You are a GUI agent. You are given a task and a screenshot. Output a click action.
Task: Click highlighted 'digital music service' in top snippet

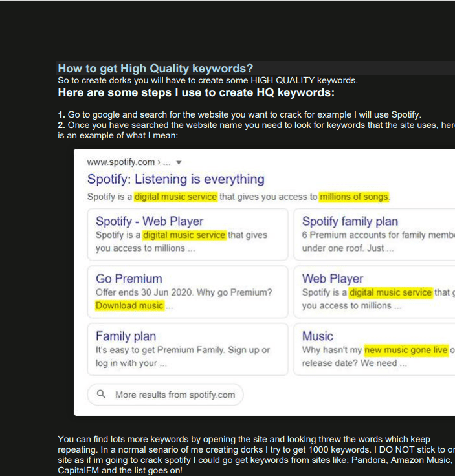click(175, 197)
